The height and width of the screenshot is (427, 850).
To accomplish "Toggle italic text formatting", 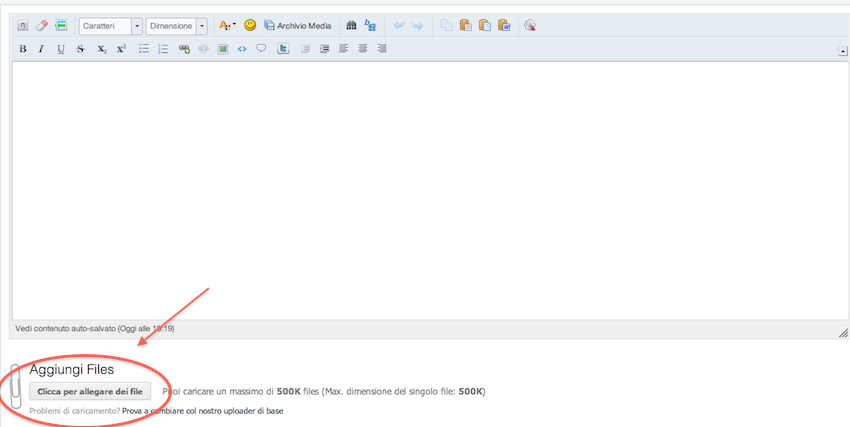I will (41, 49).
